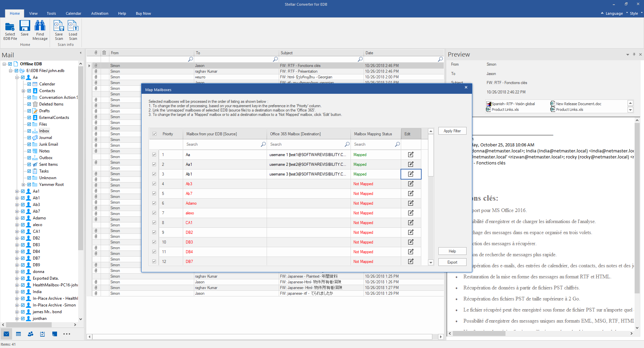
Task: Expand the Yammer Root folder node
Action: [23, 185]
